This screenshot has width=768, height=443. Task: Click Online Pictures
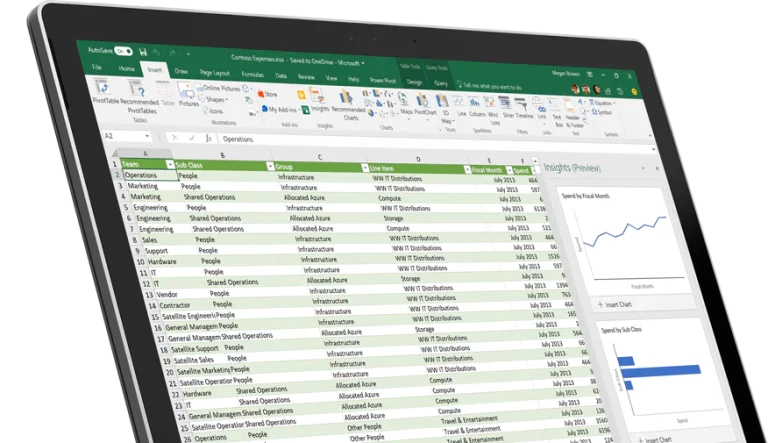point(218,88)
